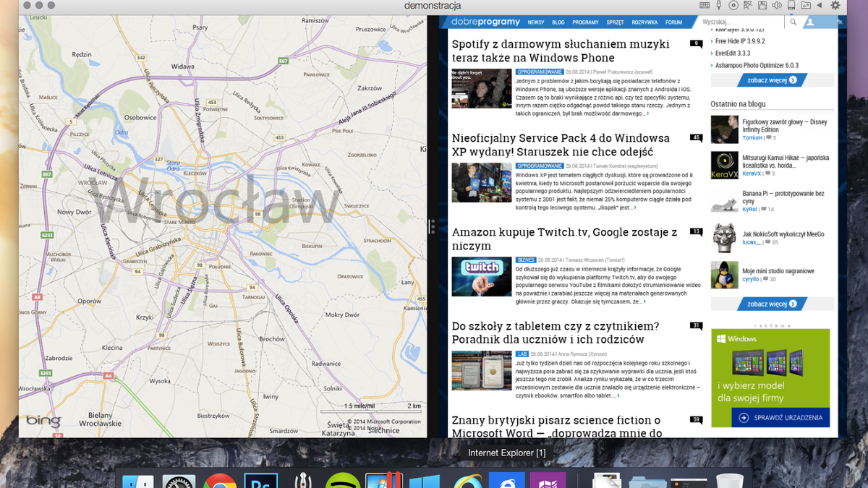Collapse the title bar status icons with the arrow

pyautogui.click(x=819, y=5)
